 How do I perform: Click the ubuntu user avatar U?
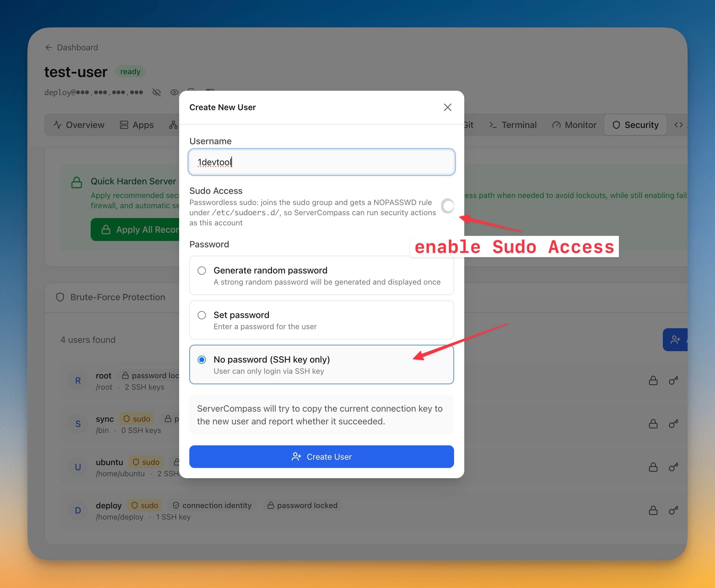pos(78,467)
